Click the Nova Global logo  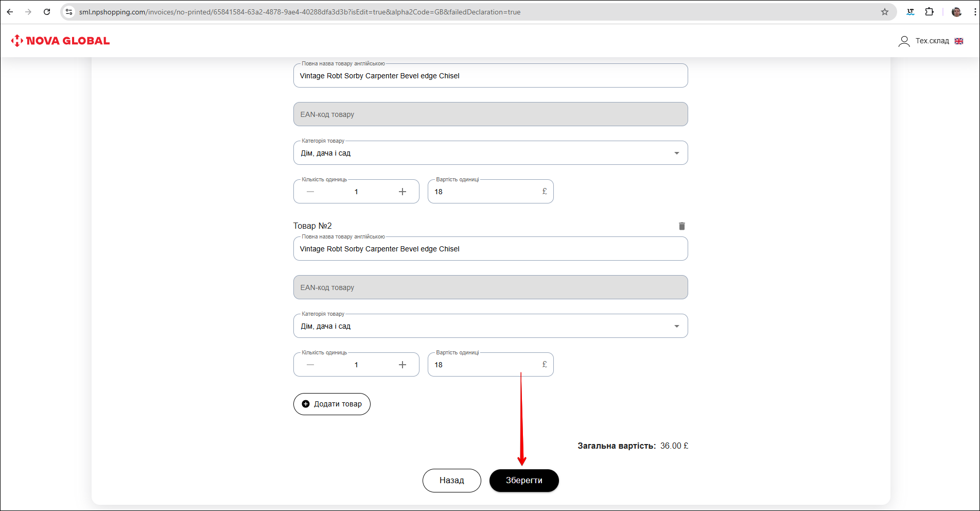(x=61, y=41)
